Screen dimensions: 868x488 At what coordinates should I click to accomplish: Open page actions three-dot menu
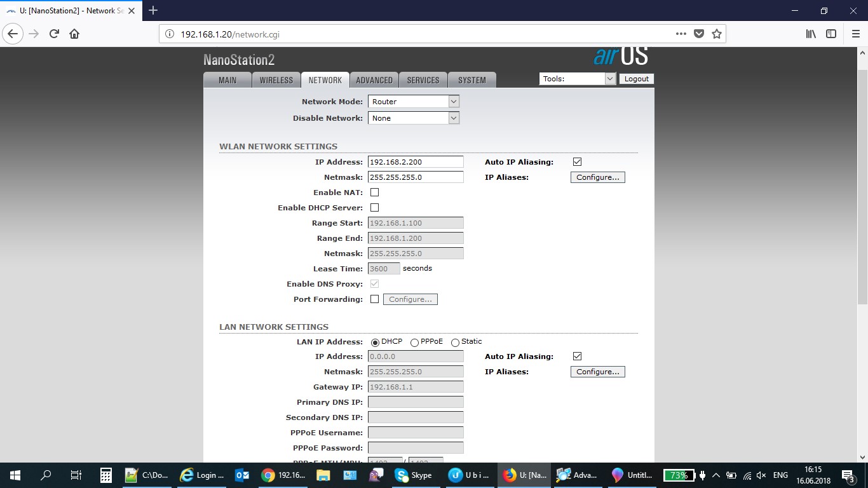(681, 34)
